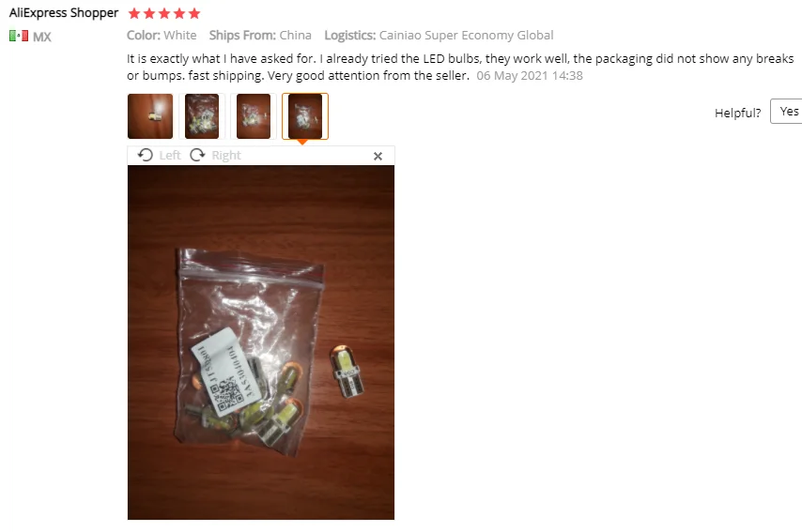Open the third review photo thumbnail

(254, 116)
